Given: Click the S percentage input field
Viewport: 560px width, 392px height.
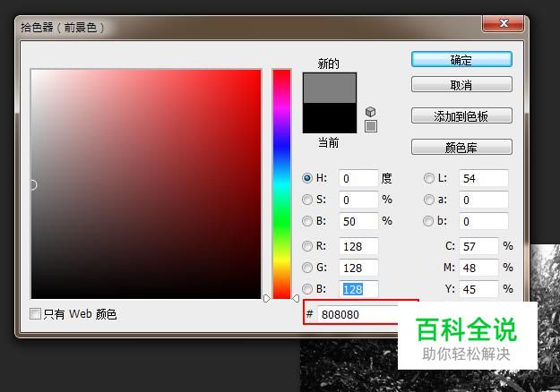Looking at the screenshot, I should (x=358, y=200).
